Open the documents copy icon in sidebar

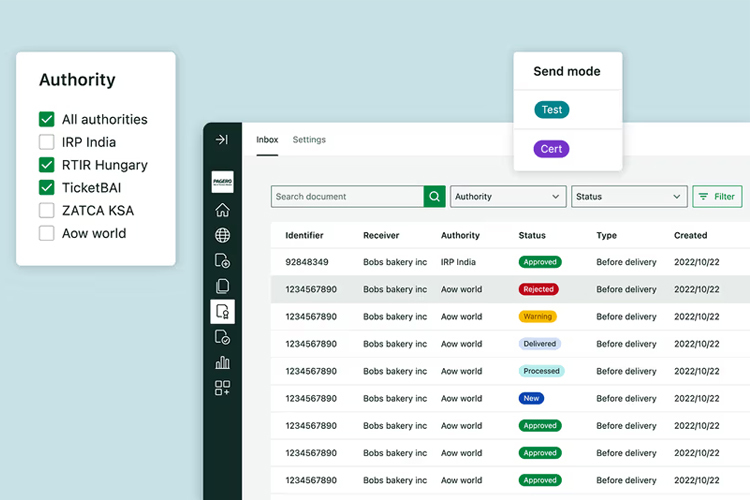222,287
